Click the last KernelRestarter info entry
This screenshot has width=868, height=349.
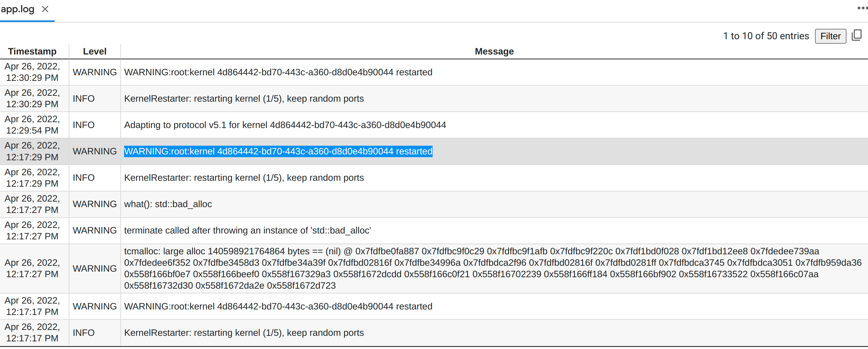[x=244, y=332]
